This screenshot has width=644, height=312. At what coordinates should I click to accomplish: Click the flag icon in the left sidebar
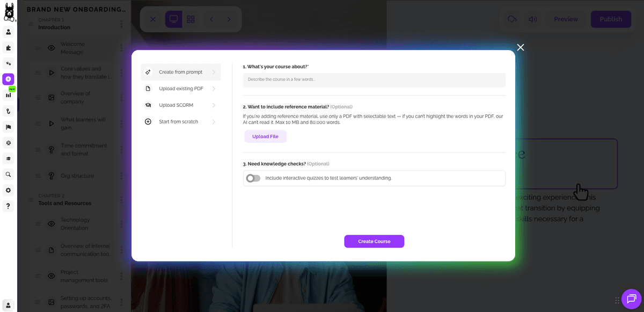[x=8, y=127]
